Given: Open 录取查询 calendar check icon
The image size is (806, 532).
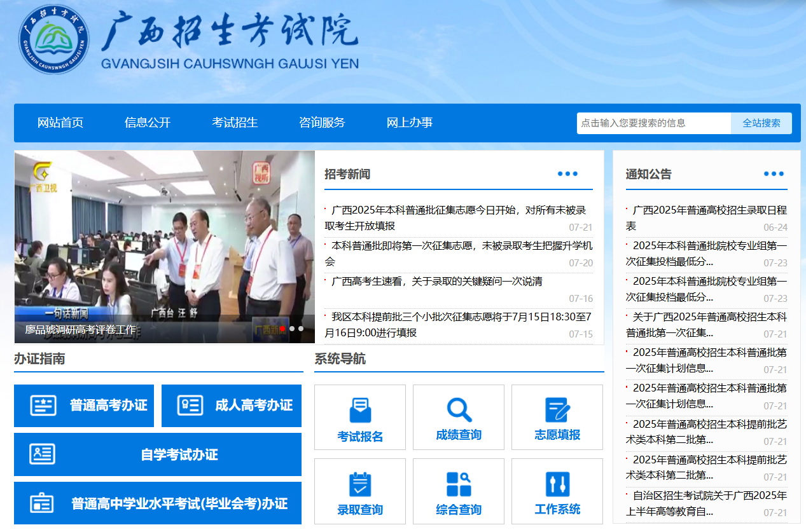Looking at the screenshot, I should tap(360, 484).
